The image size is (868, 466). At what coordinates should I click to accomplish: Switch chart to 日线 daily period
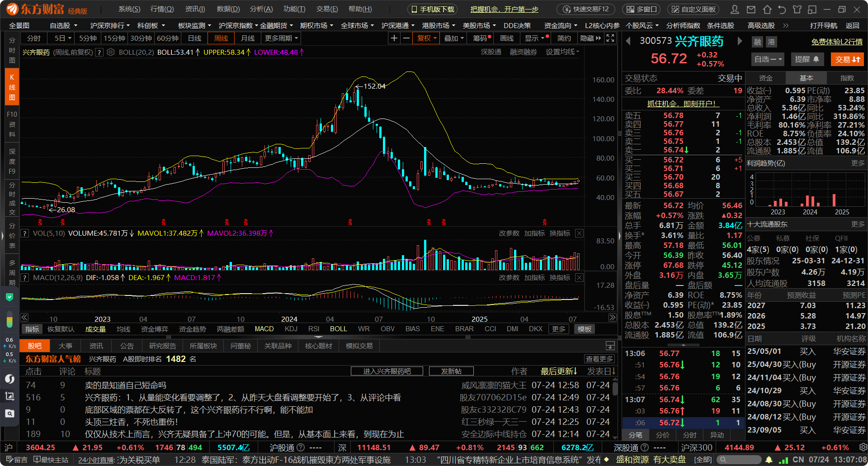(194, 38)
